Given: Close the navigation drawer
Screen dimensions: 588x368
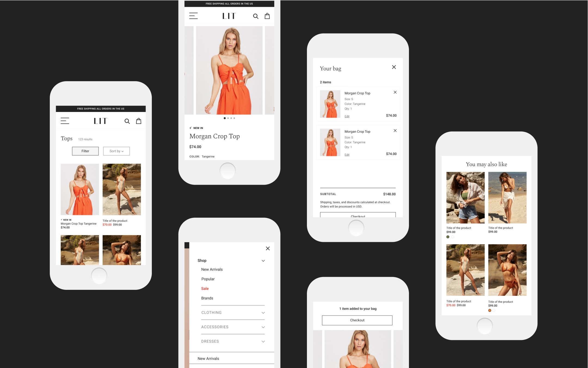Looking at the screenshot, I should (267, 248).
